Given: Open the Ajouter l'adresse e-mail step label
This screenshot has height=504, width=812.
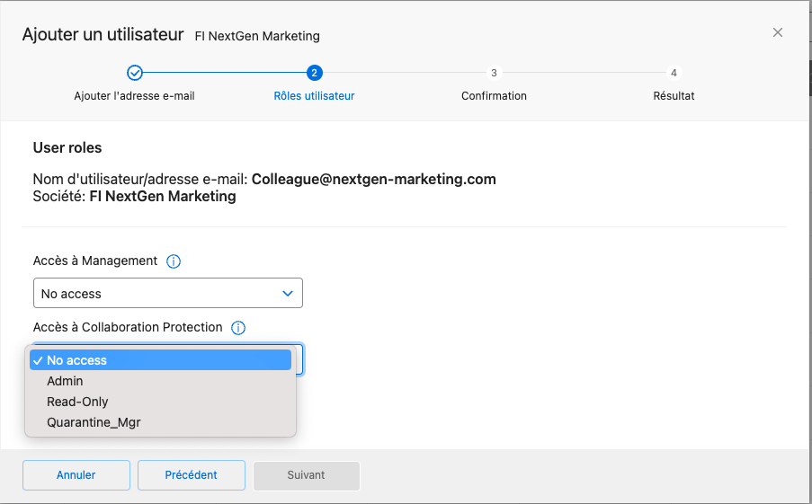Looking at the screenshot, I should [134, 96].
